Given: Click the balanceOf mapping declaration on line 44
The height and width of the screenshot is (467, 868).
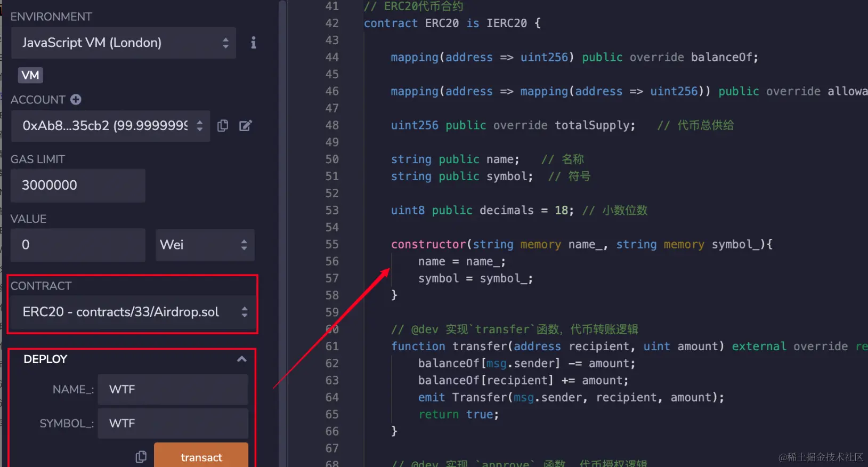Looking at the screenshot, I should tap(574, 57).
